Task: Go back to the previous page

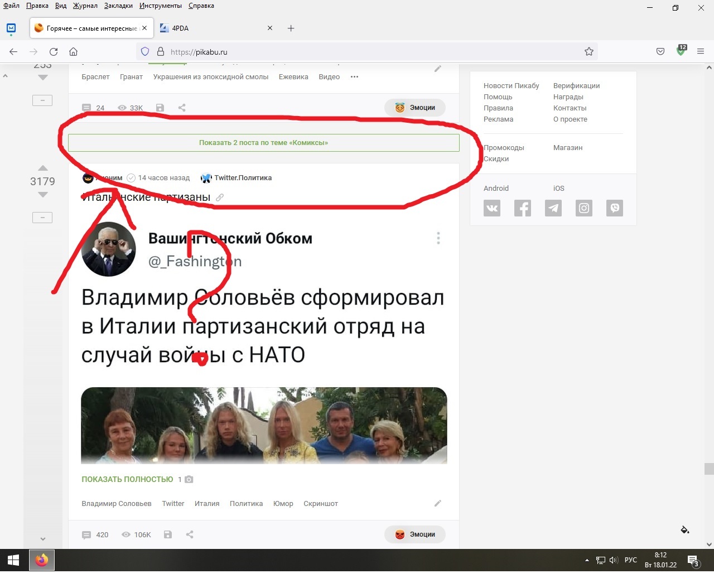Action: [13, 52]
